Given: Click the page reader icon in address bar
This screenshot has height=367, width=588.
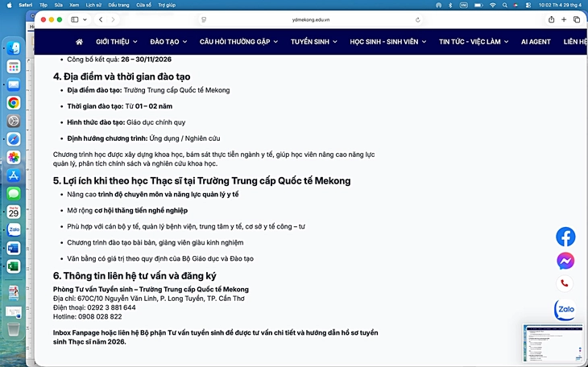Looking at the screenshot, I should coord(204,20).
